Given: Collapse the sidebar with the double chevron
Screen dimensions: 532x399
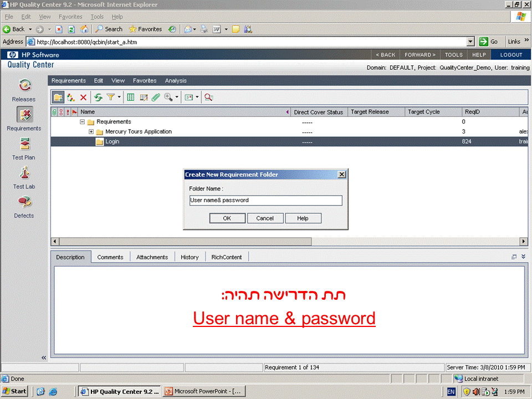Looking at the screenshot, I should [x=44, y=357].
